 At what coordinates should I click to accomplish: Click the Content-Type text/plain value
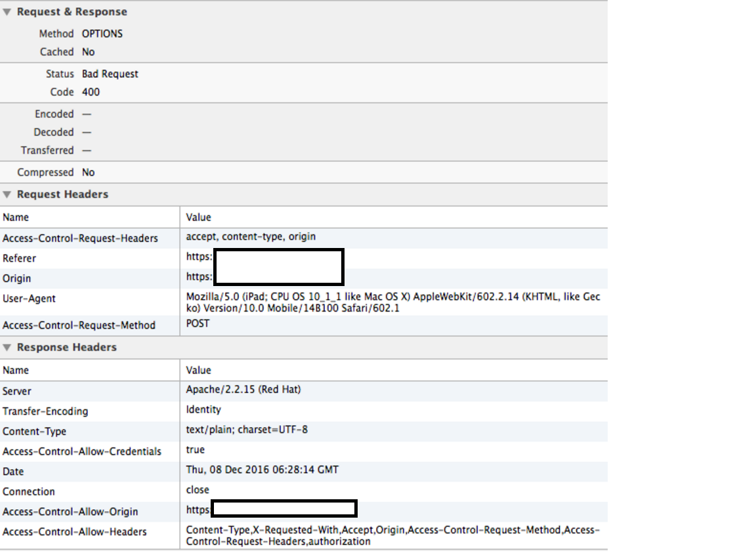click(x=247, y=430)
